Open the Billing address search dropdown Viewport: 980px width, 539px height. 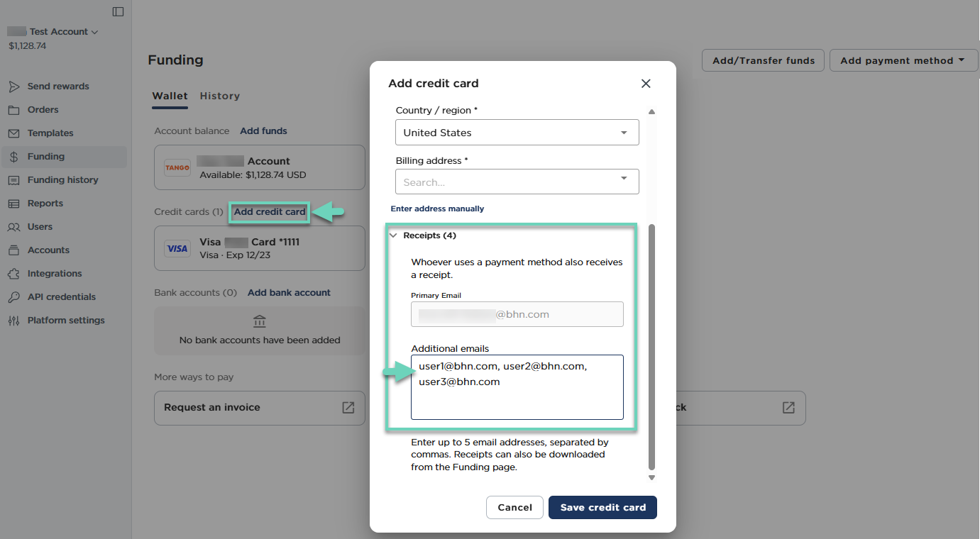click(517, 182)
